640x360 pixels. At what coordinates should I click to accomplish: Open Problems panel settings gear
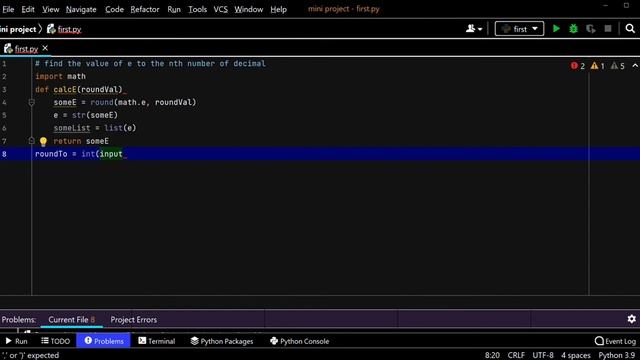pyautogui.click(x=631, y=319)
